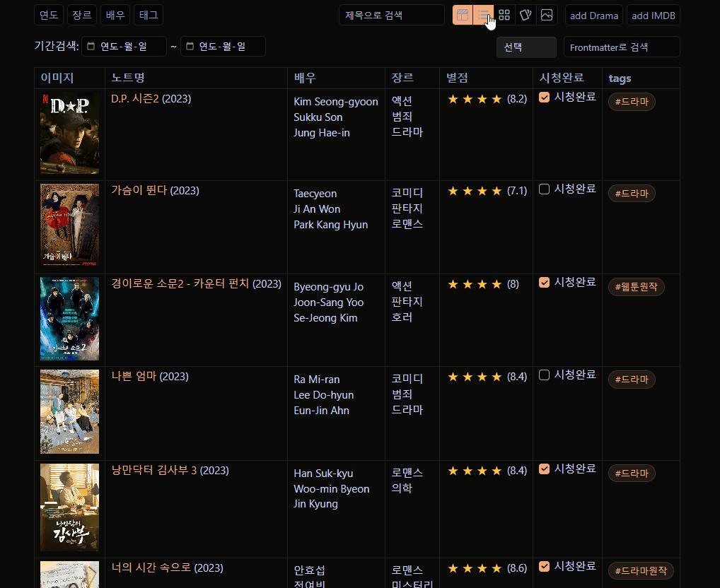720x588 pixels.
Task: Switch to the stacked cards view icon
Action: click(x=526, y=15)
